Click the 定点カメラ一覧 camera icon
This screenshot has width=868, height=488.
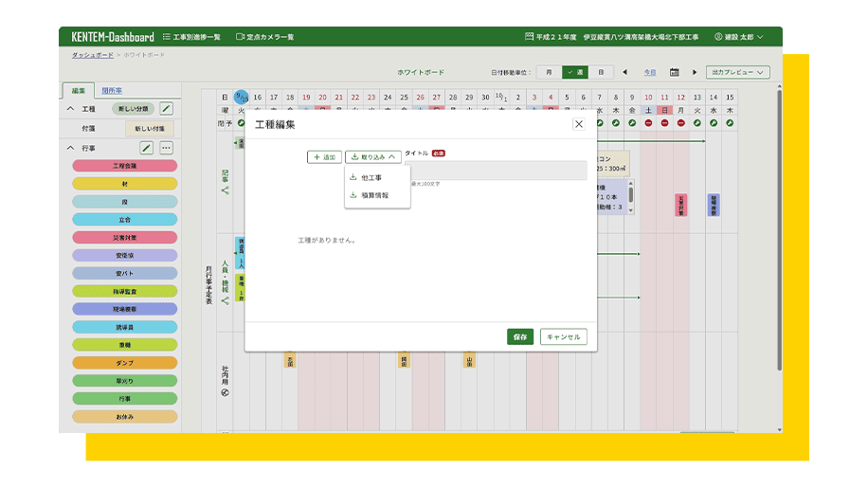pyautogui.click(x=240, y=37)
